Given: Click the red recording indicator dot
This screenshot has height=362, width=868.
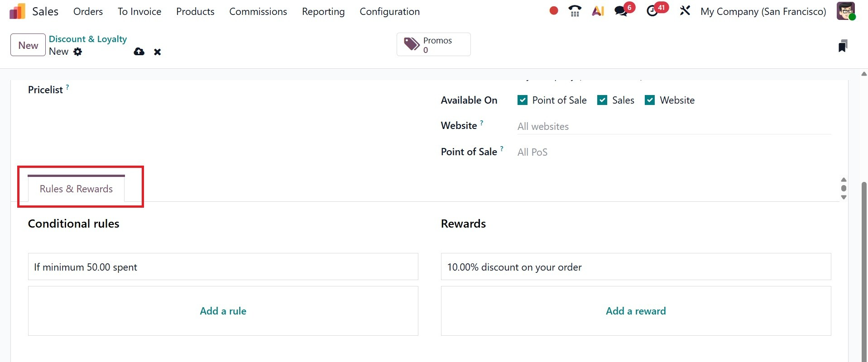Looking at the screenshot, I should point(553,11).
